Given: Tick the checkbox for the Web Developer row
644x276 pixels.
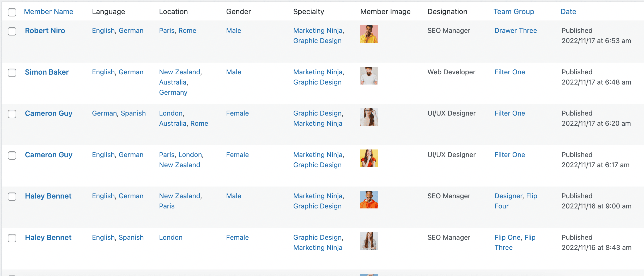Looking at the screenshot, I should point(12,73).
